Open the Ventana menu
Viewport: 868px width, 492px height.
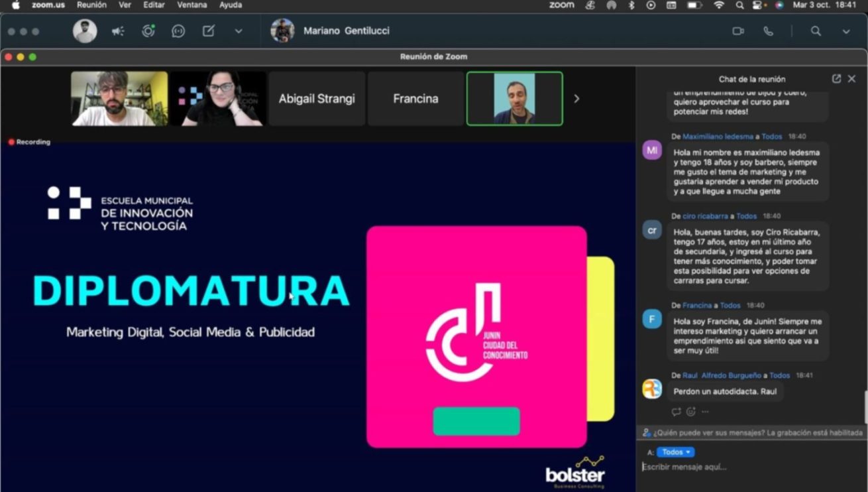click(191, 5)
